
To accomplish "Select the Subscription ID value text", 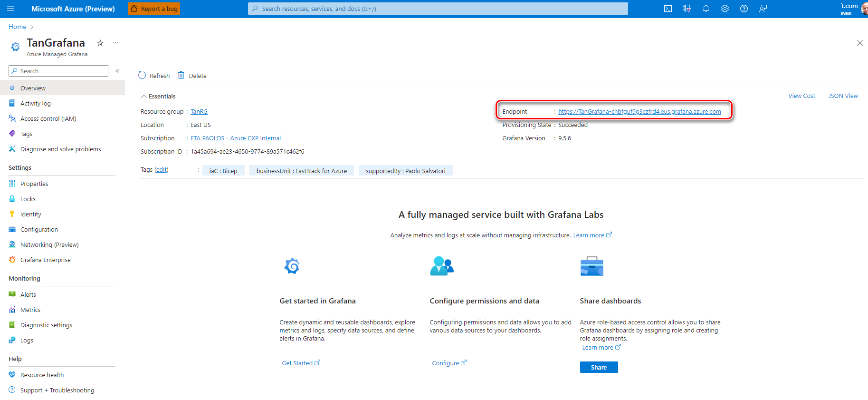I will (x=248, y=151).
